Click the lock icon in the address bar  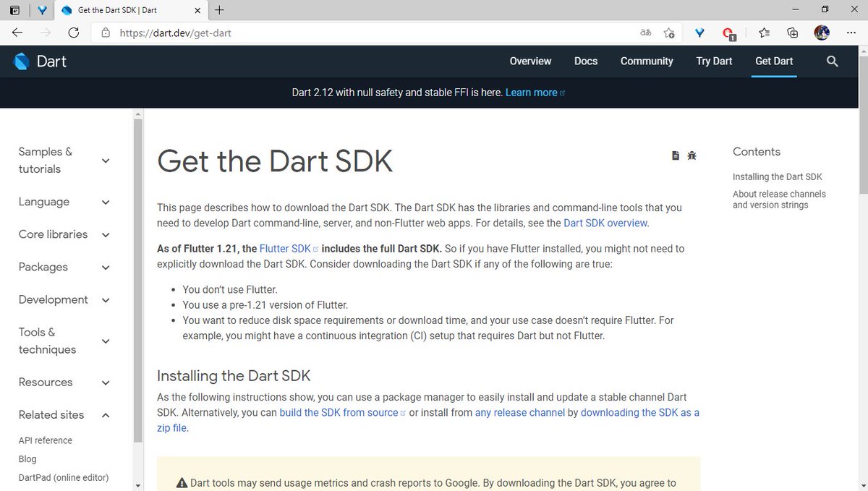click(106, 33)
